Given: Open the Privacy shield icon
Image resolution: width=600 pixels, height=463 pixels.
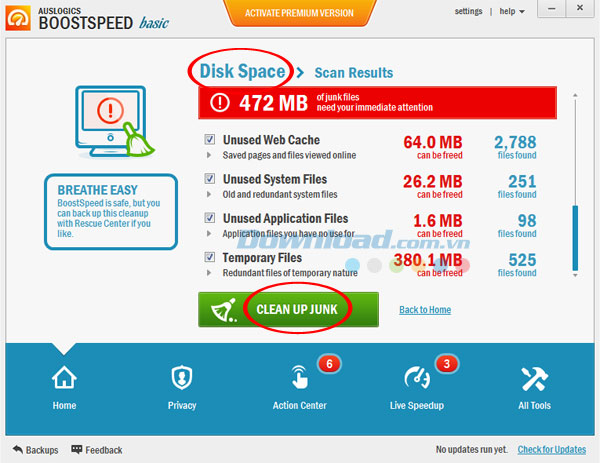Looking at the screenshot, I should [x=182, y=378].
